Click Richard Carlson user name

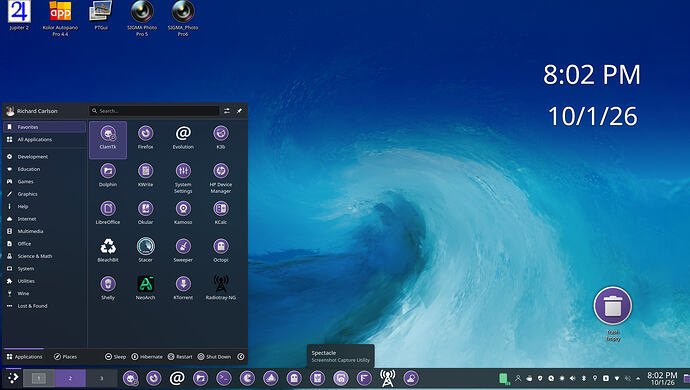tap(37, 111)
